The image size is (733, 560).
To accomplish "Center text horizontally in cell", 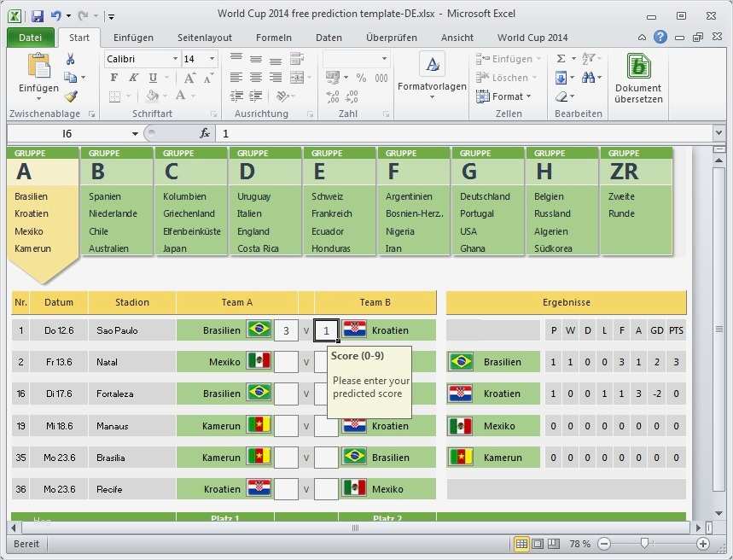I will [256, 77].
